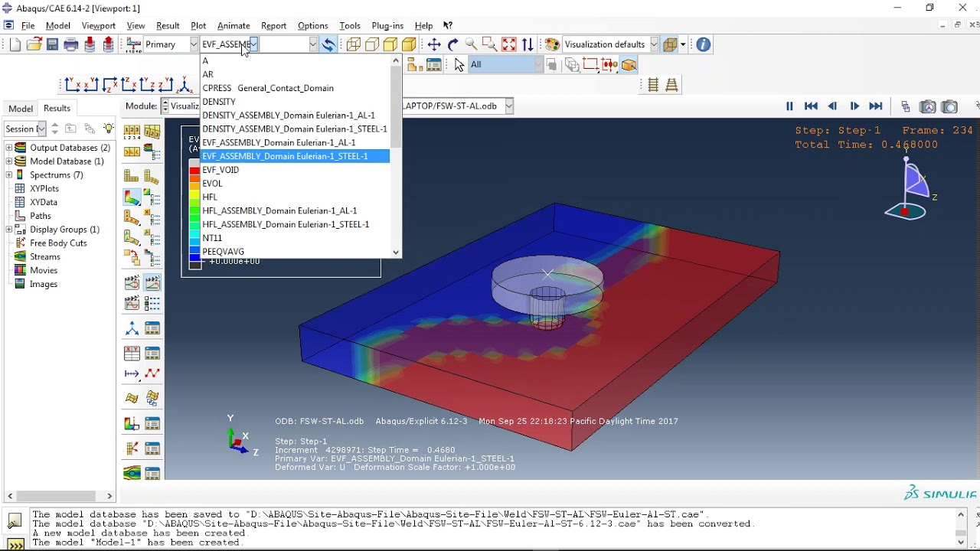Pause the animation playback

[789, 106]
